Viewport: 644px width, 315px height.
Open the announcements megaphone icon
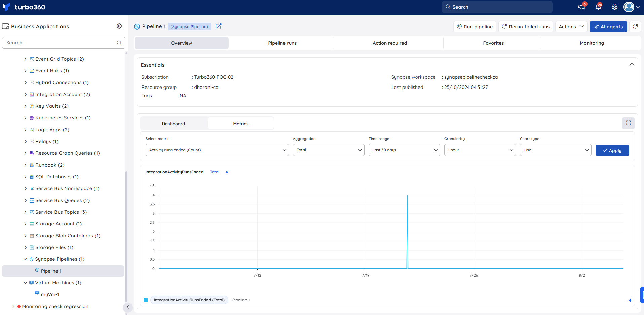click(582, 7)
